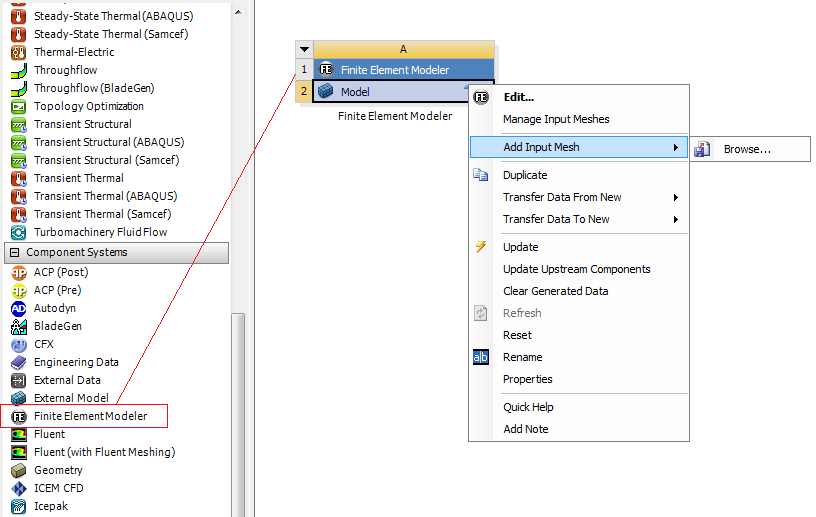
Task: Click the Transient Thermal (Samcef) icon
Action: click(18, 215)
